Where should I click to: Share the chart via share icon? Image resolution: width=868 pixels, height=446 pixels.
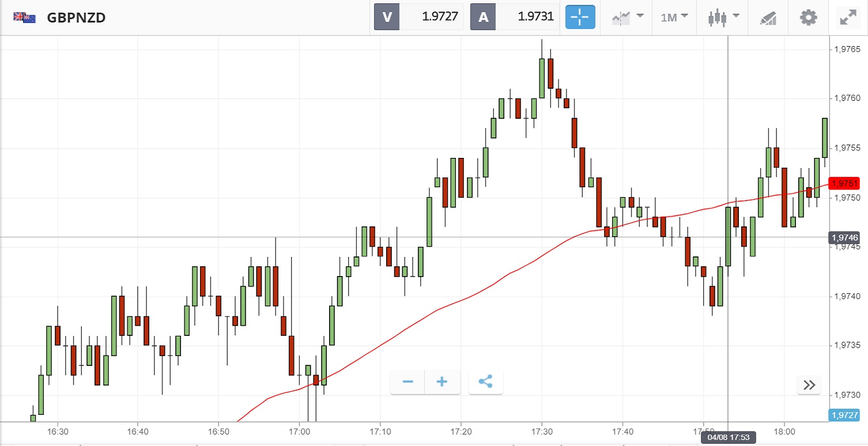click(486, 382)
